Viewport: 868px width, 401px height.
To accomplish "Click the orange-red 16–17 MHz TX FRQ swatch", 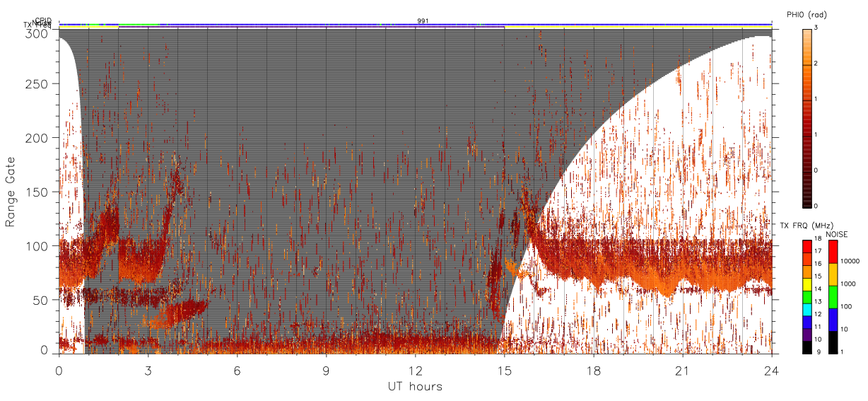I will tap(807, 259).
